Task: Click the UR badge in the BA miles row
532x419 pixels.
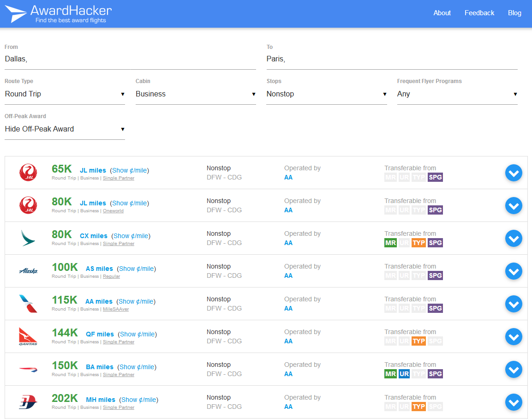Action: (x=404, y=374)
